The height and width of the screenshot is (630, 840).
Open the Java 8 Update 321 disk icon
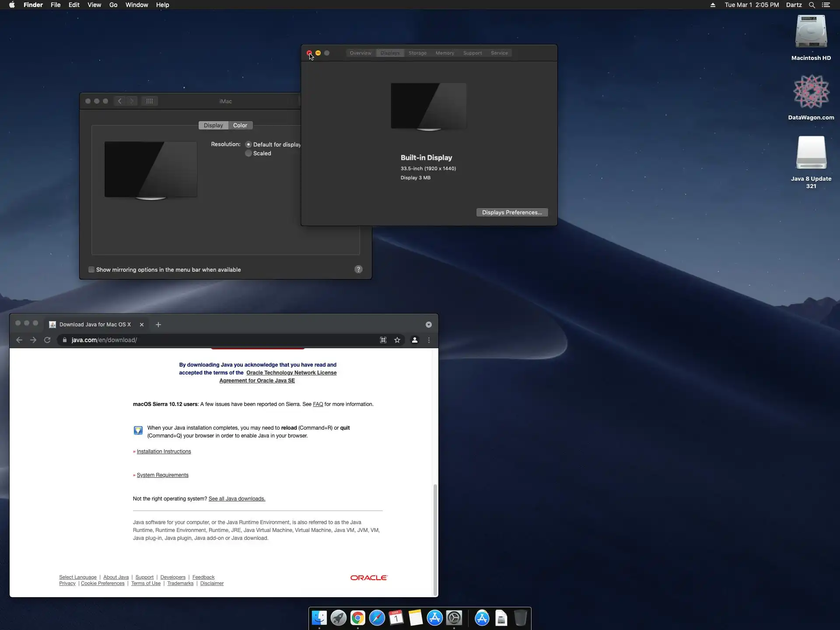(x=811, y=153)
